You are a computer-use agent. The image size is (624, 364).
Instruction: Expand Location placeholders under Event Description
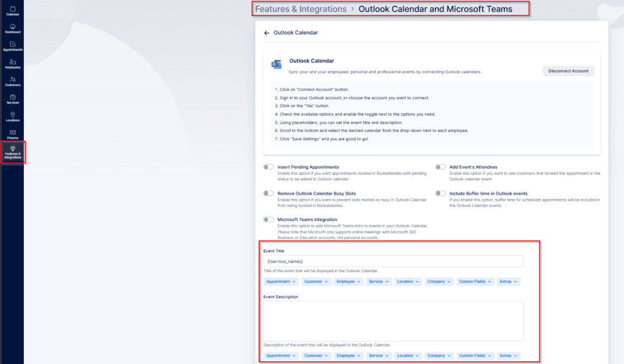point(408,355)
